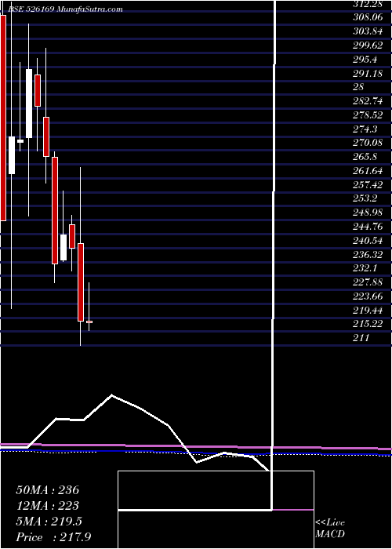This screenshot has width=392, height=549.
Task: Click the 274.3 price axis label
Action: pos(366,129)
